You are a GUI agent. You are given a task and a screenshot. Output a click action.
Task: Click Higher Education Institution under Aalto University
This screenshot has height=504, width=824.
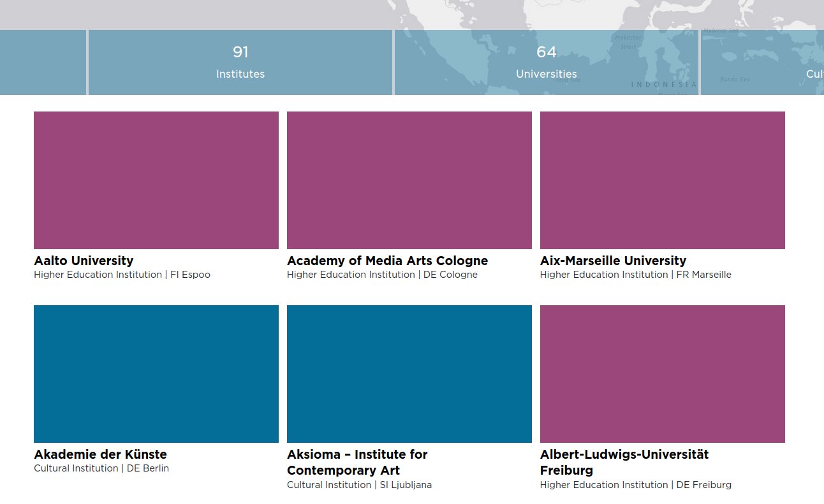pos(96,275)
